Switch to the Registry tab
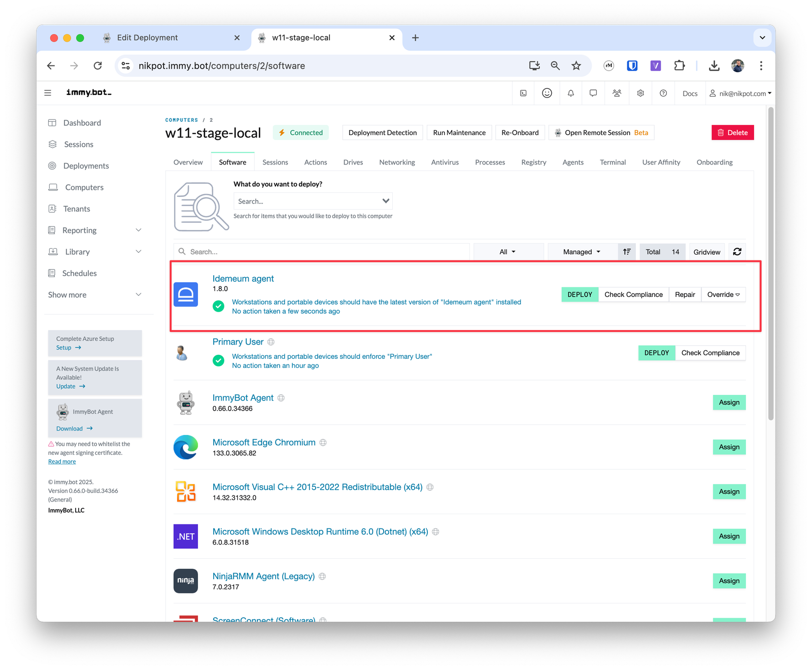 [534, 162]
